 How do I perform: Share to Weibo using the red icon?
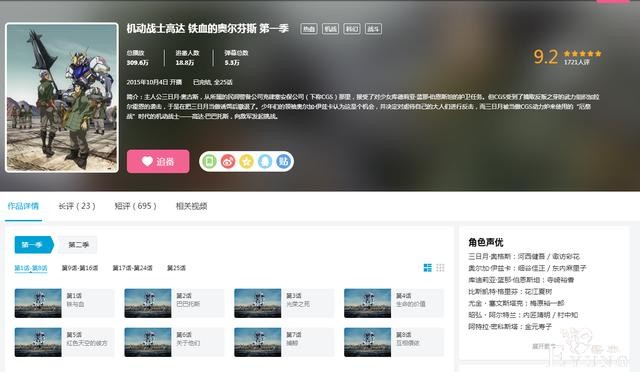[228, 161]
